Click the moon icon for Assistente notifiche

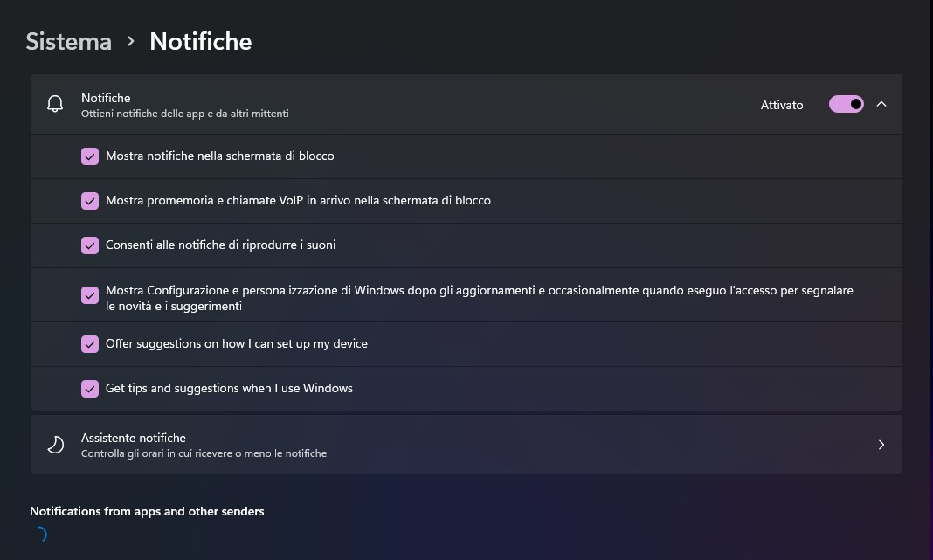click(x=55, y=445)
